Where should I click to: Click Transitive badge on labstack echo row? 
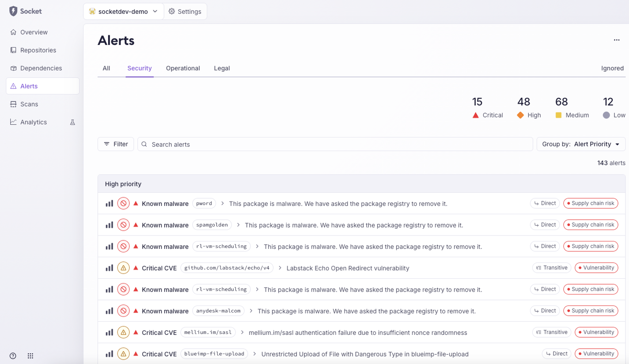(x=552, y=268)
